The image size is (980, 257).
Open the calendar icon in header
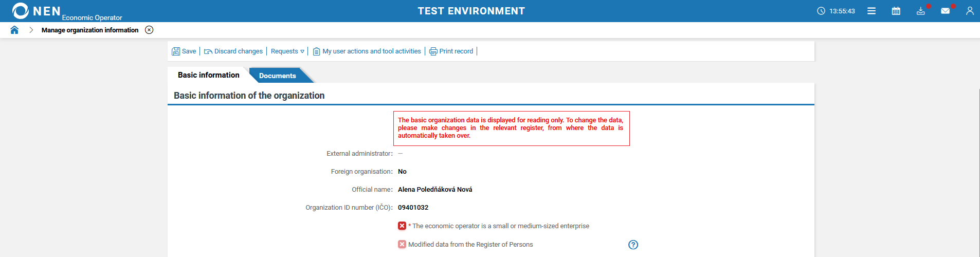896,11
